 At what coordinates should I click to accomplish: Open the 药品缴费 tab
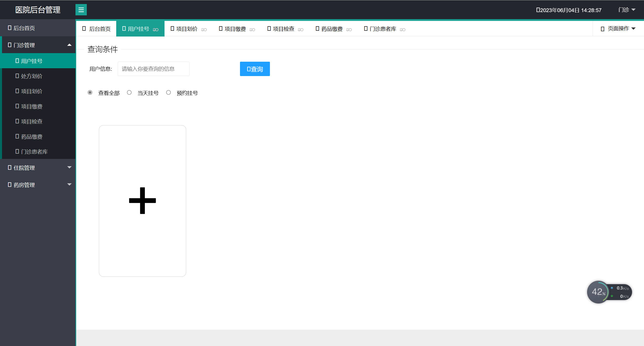pos(331,28)
